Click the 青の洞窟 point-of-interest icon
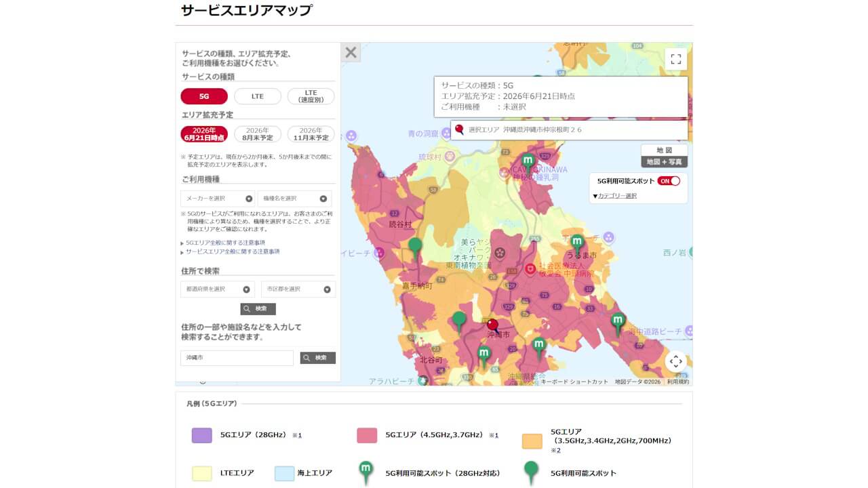Screen dimensions: 868x488 point(446,134)
